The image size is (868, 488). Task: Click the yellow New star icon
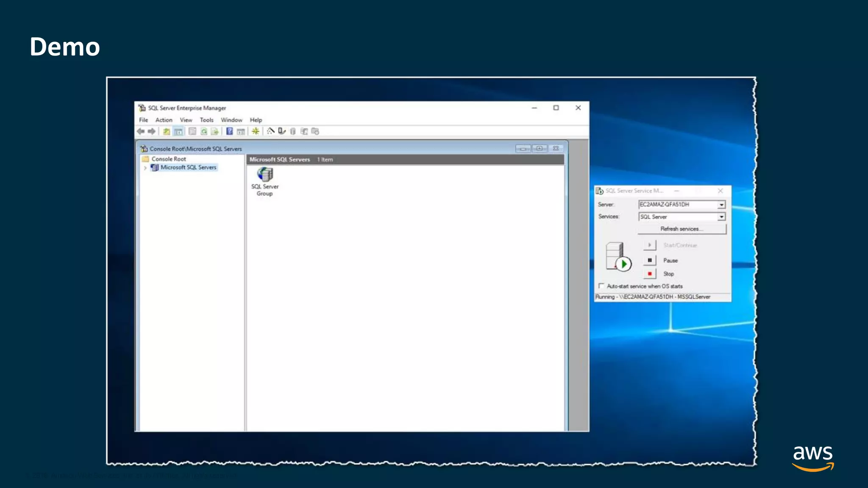pyautogui.click(x=256, y=131)
